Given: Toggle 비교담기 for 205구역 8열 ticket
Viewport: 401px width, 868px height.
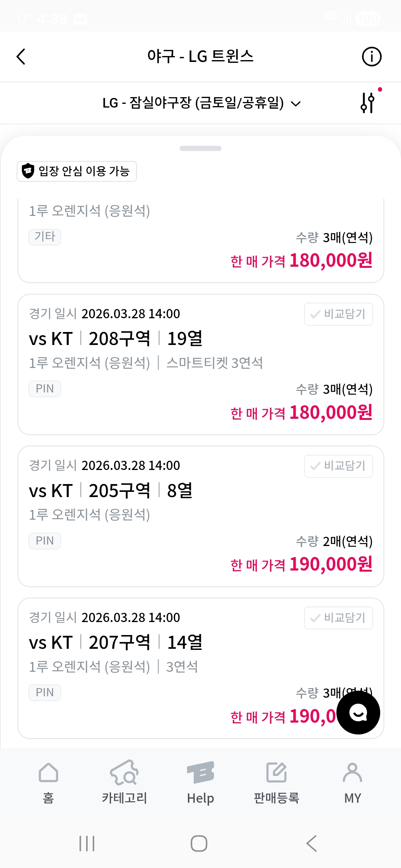Looking at the screenshot, I should (x=338, y=466).
